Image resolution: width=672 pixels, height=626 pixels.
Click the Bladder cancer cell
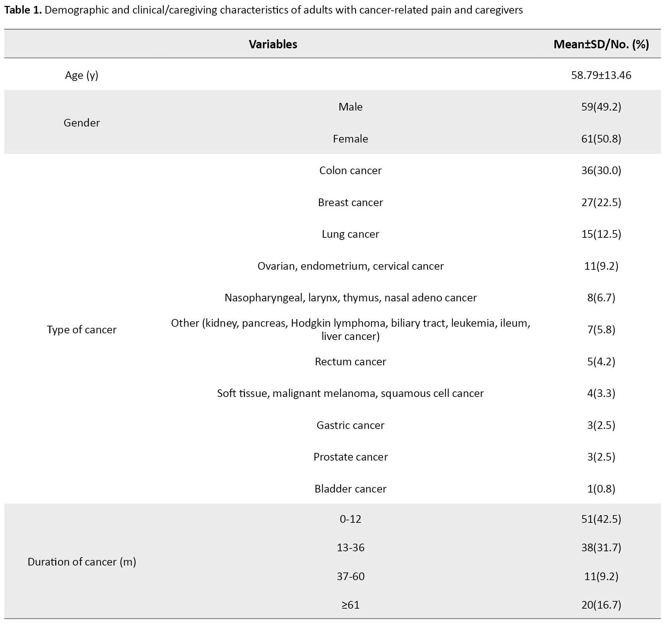tap(350, 489)
